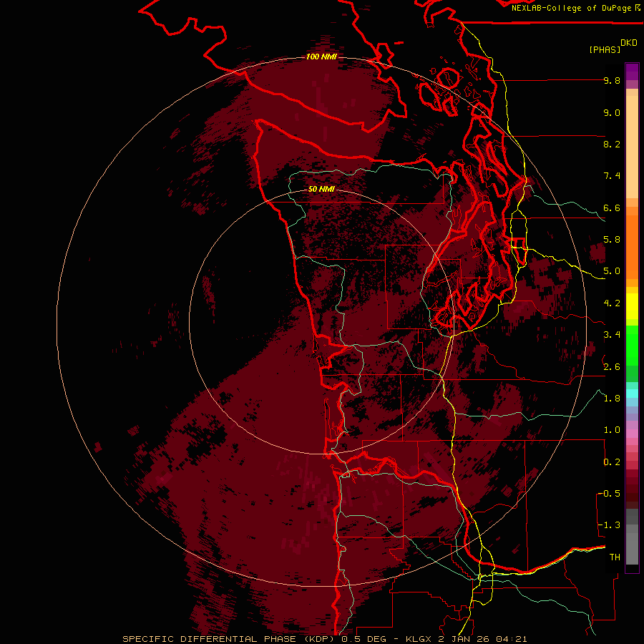Screen dimensions: 644x644
Task: Click the 1.0 scale value
Action: [612, 430]
